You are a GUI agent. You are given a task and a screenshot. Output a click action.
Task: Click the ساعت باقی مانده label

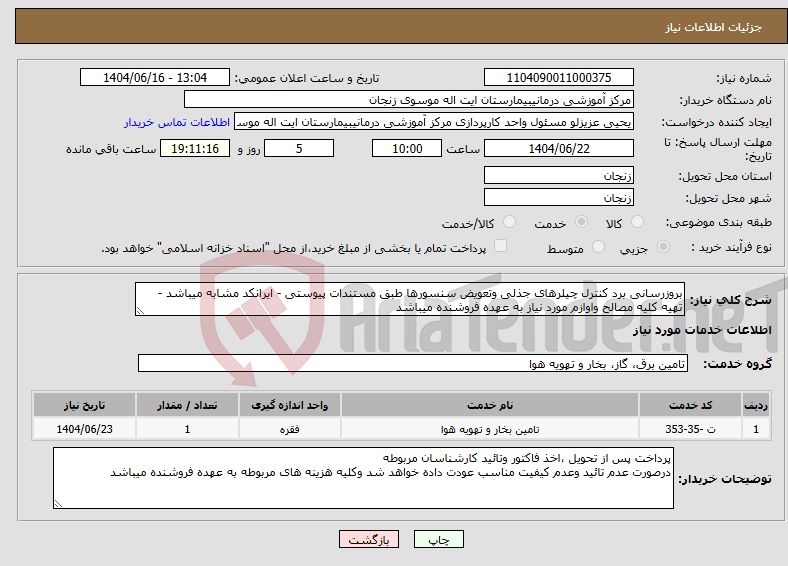click(111, 149)
